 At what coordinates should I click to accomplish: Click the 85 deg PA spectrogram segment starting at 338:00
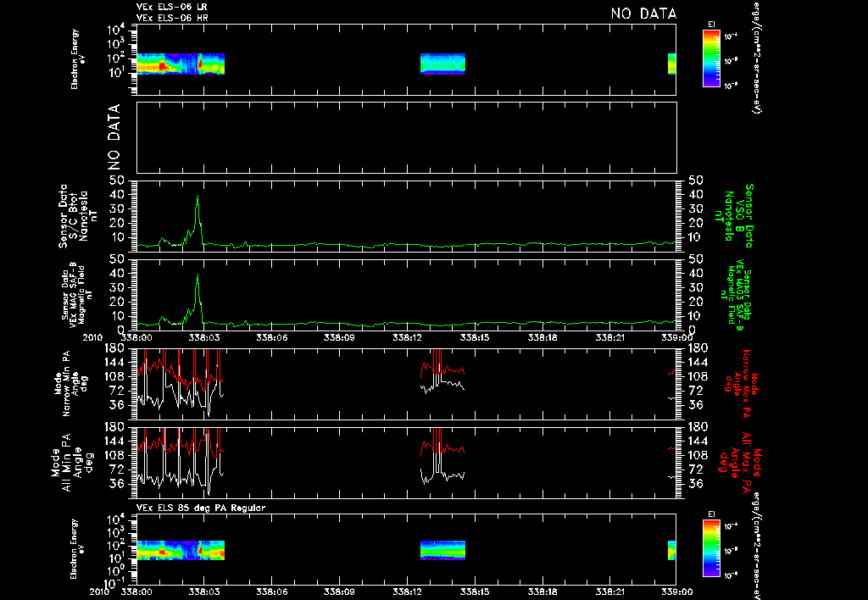(x=181, y=550)
